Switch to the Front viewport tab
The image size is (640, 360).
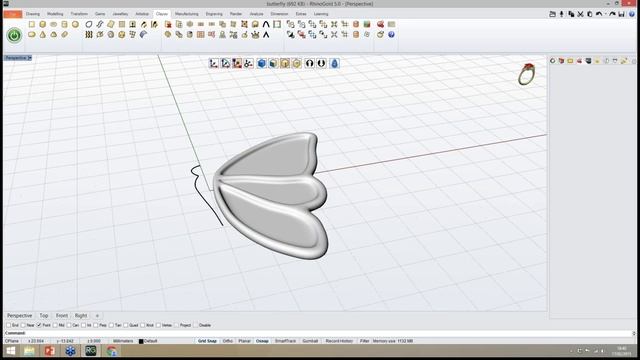[62, 316]
